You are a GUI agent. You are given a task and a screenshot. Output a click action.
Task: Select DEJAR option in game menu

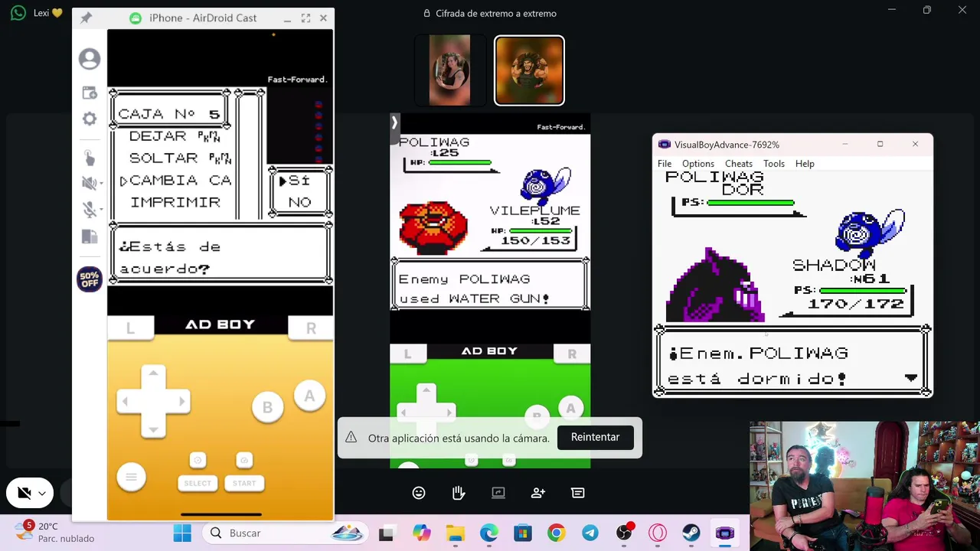175,135
